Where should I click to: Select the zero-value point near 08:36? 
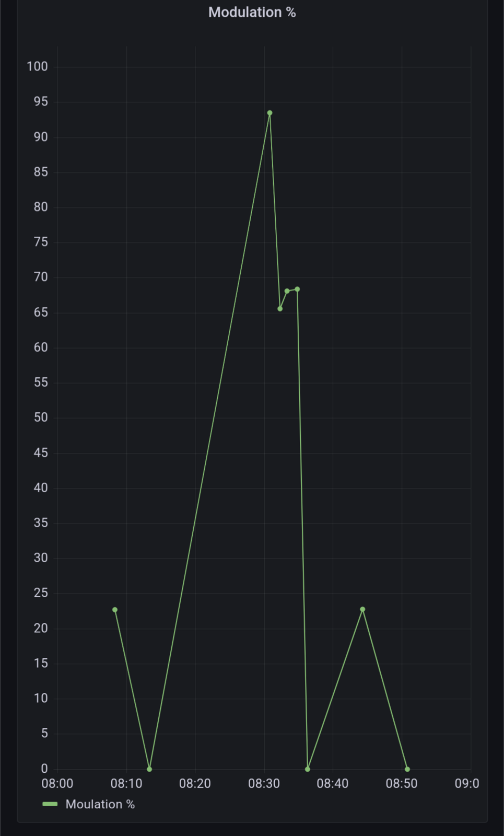click(x=308, y=769)
